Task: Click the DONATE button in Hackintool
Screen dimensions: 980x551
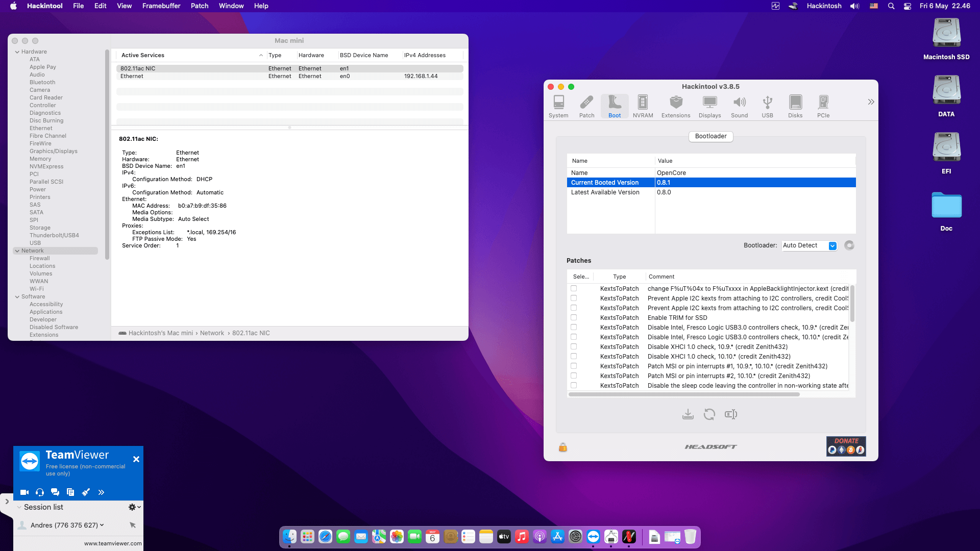Action: [x=846, y=446]
